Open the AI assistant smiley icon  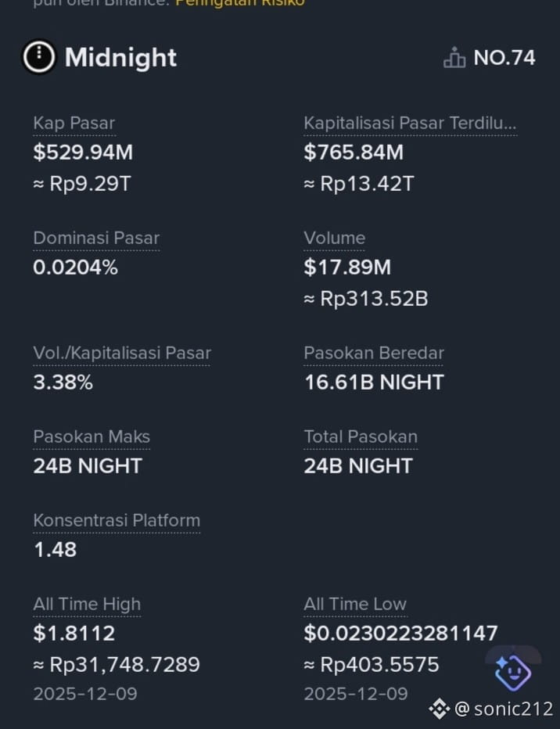(x=512, y=672)
